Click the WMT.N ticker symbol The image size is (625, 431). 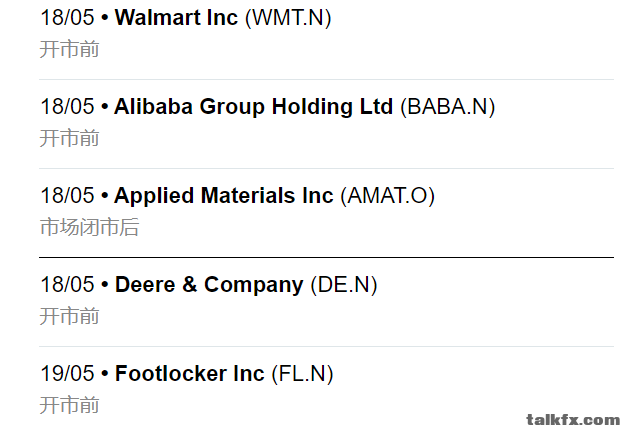point(288,18)
